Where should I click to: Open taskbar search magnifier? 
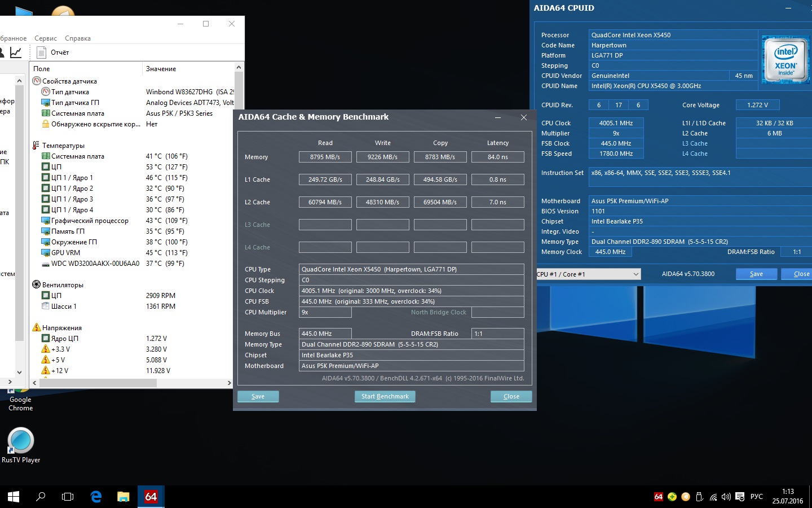tap(41, 497)
